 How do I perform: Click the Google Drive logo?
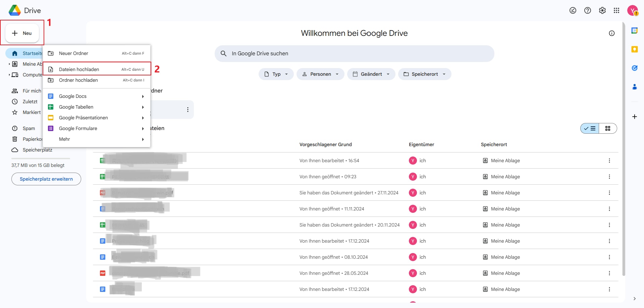pos(15,10)
